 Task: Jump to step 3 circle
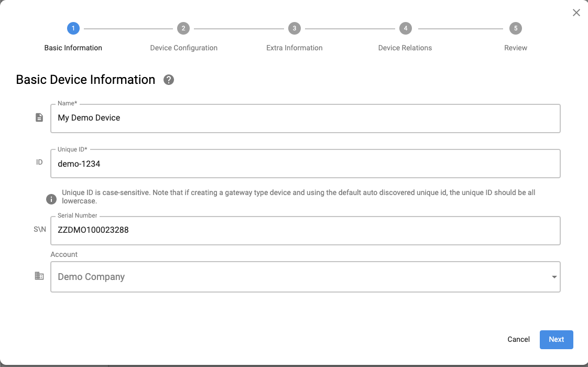coord(295,28)
